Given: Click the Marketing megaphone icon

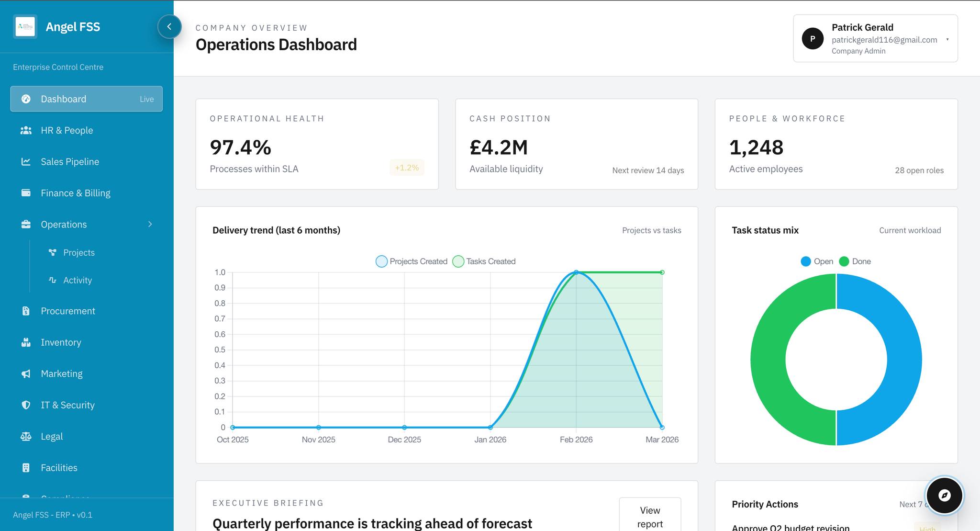Looking at the screenshot, I should [26, 374].
